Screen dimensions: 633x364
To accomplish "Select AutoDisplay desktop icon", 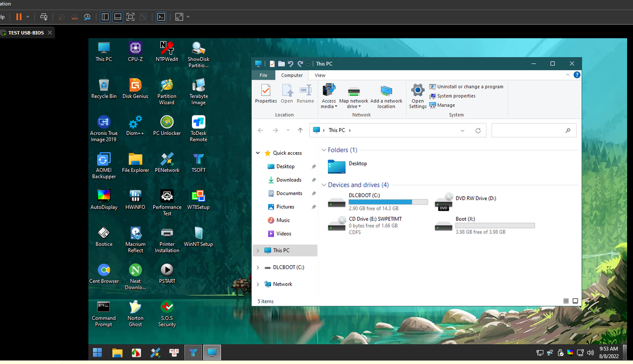I will point(104,200).
